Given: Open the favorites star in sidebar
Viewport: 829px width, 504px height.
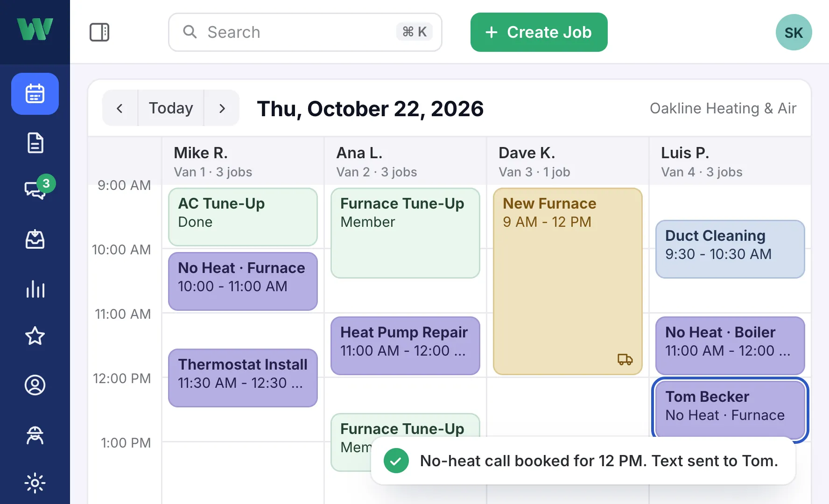Looking at the screenshot, I should 35,336.
